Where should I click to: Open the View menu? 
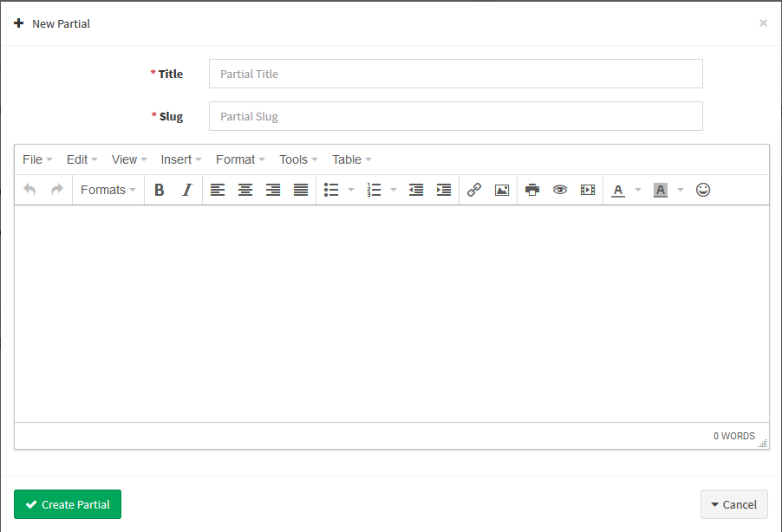tap(129, 159)
